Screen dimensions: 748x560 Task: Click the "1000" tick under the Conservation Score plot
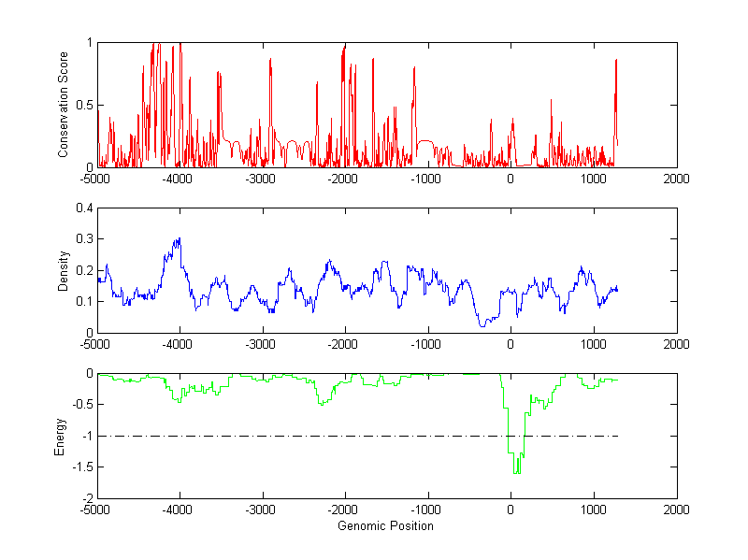pos(594,178)
